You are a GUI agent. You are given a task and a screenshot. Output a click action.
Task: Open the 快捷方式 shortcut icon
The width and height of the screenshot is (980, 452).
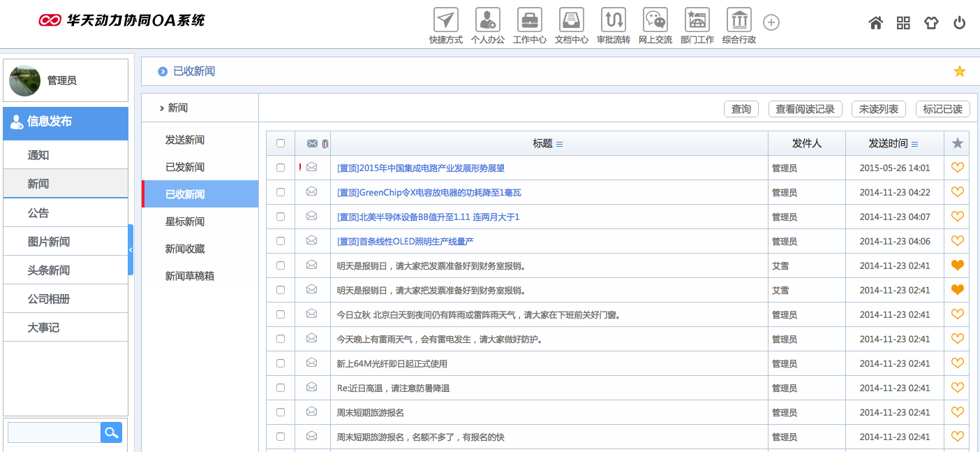click(445, 20)
